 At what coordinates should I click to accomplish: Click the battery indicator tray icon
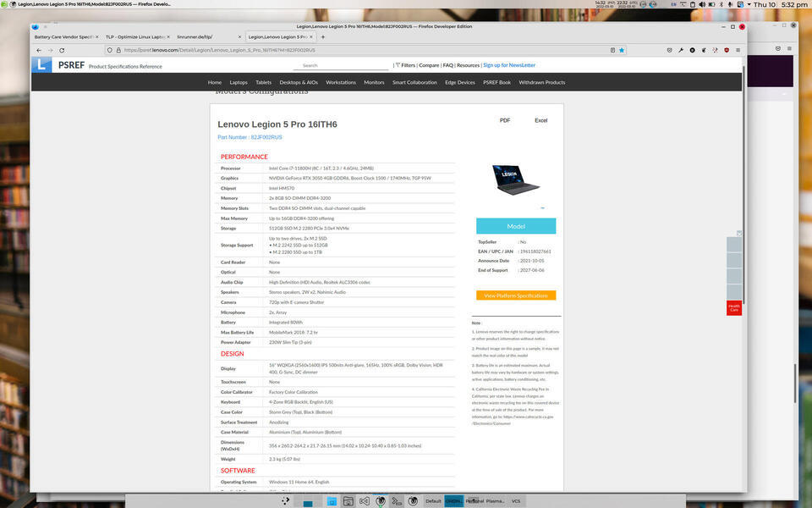coord(711,4)
